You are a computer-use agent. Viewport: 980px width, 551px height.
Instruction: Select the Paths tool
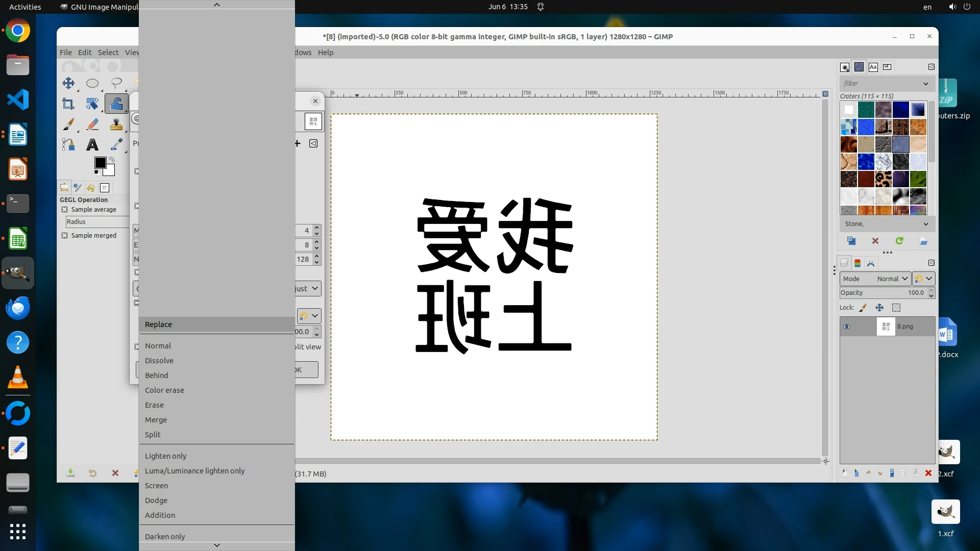tap(68, 145)
